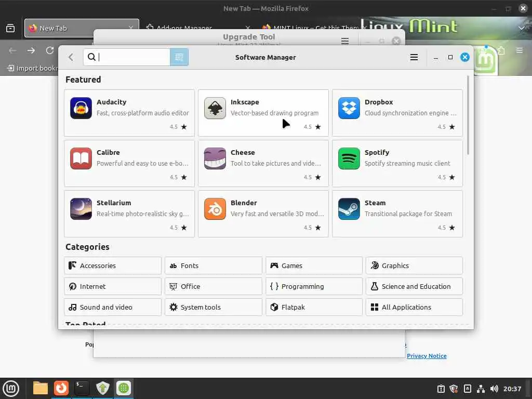Open the Software Manager hamburger menu
This screenshot has height=399, width=532.
pyautogui.click(x=414, y=57)
